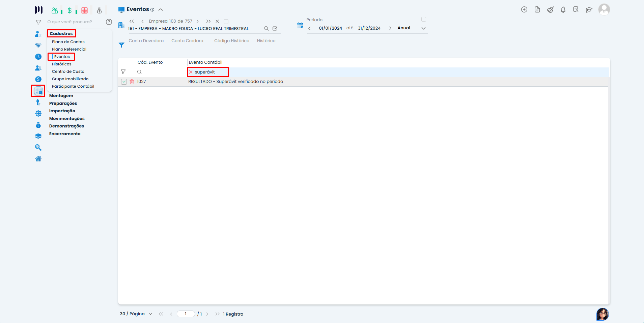Click the graduation cap training icon
The width and height of the screenshot is (644, 323).
[589, 10]
